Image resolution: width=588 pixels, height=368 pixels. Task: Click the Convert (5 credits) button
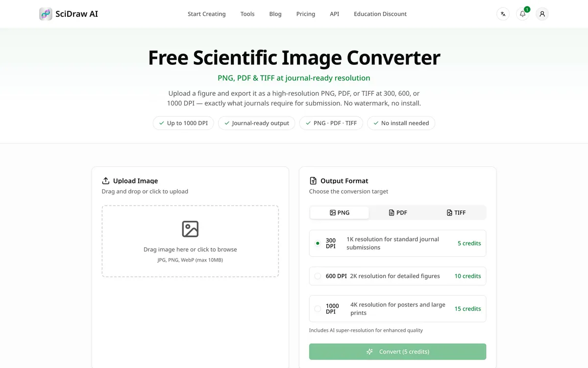click(397, 352)
